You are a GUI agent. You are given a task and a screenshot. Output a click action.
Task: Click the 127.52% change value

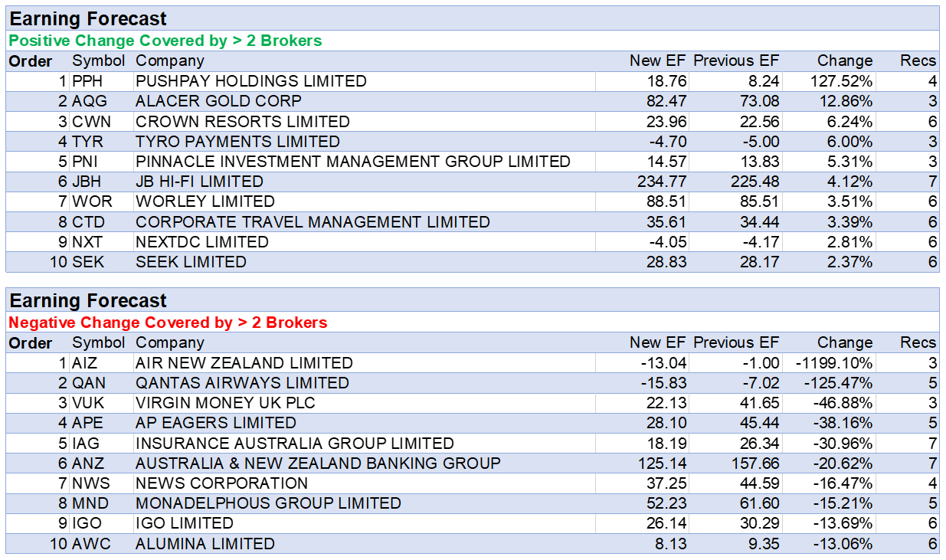(x=842, y=81)
